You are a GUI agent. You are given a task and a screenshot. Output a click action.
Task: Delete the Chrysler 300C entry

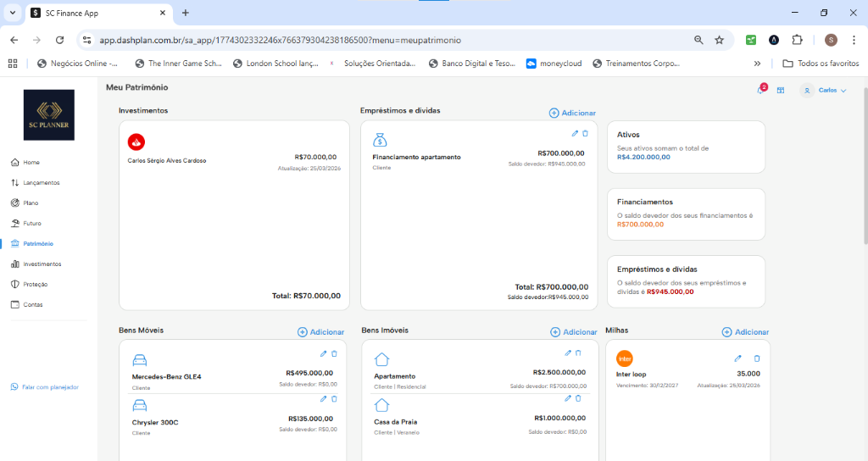coord(334,399)
